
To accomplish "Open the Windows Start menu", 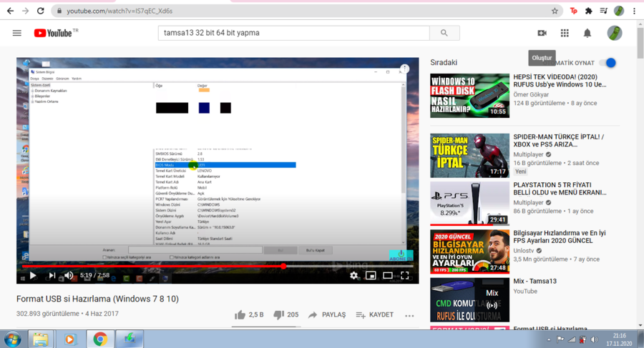I will [12, 339].
